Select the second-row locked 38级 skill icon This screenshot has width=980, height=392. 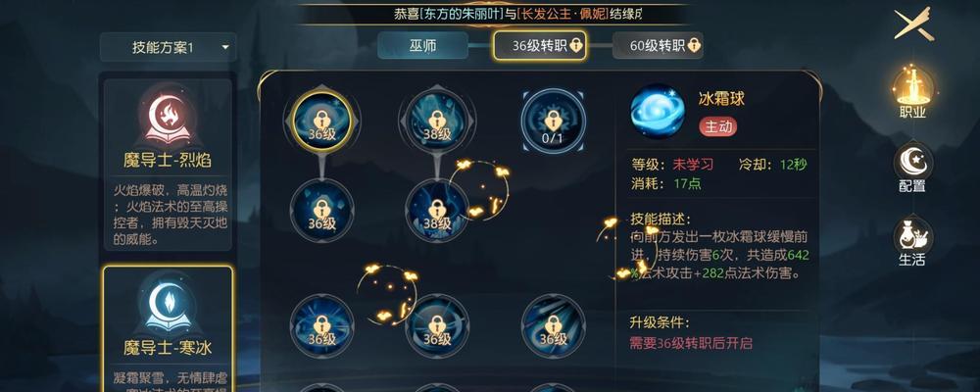point(437,211)
